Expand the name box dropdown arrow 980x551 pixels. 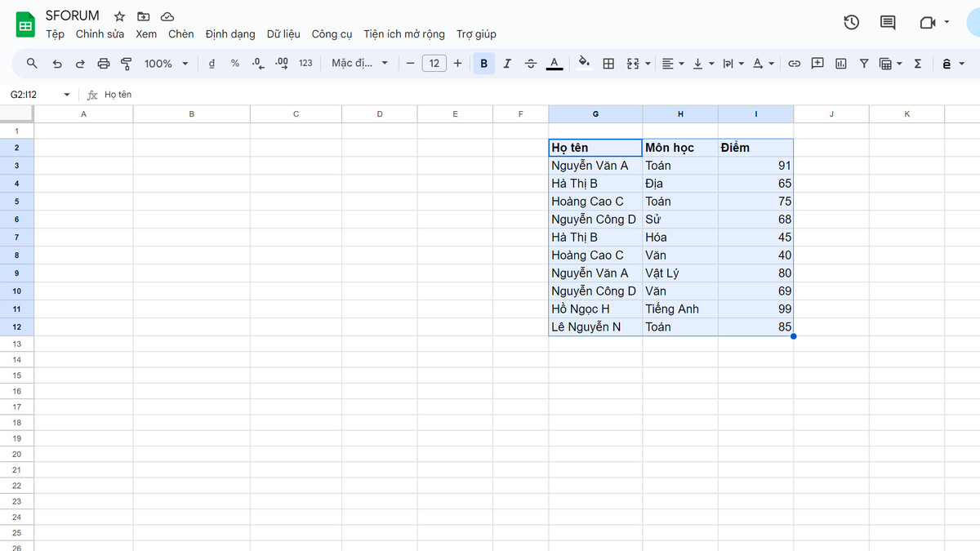[67, 95]
